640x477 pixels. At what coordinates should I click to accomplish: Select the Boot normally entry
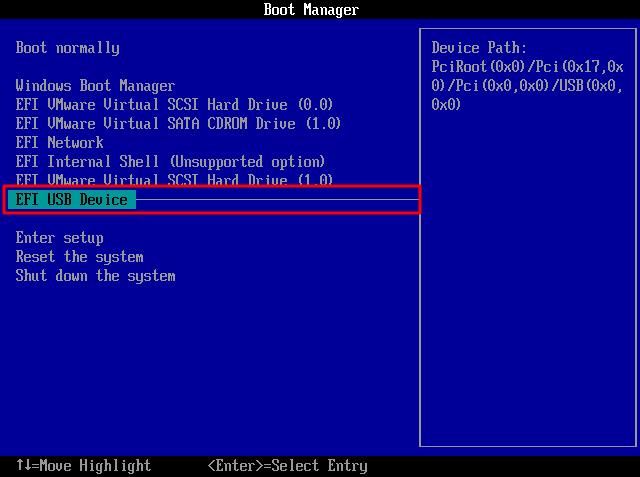click(67, 48)
